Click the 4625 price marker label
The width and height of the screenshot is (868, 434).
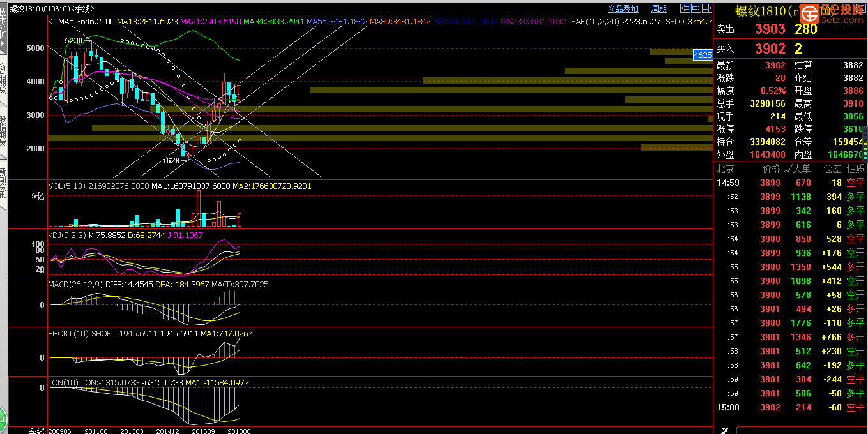(x=703, y=56)
